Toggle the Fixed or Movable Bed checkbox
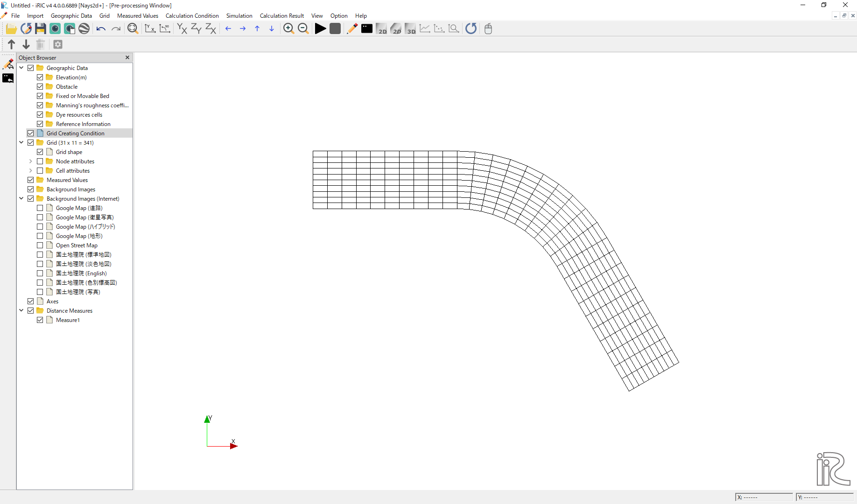 point(40,96)
